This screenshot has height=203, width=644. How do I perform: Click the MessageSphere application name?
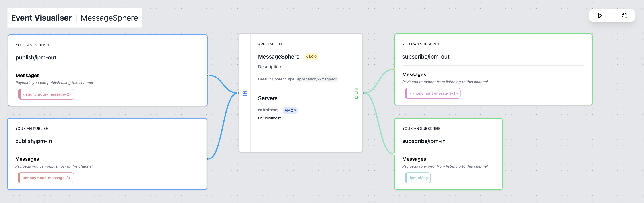[279, 57]
